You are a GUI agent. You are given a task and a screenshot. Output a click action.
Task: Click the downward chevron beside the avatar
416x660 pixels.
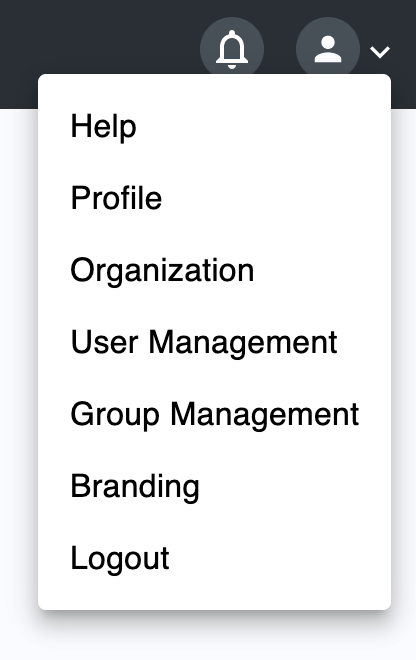pyautogui.click(x=380, y=52)
